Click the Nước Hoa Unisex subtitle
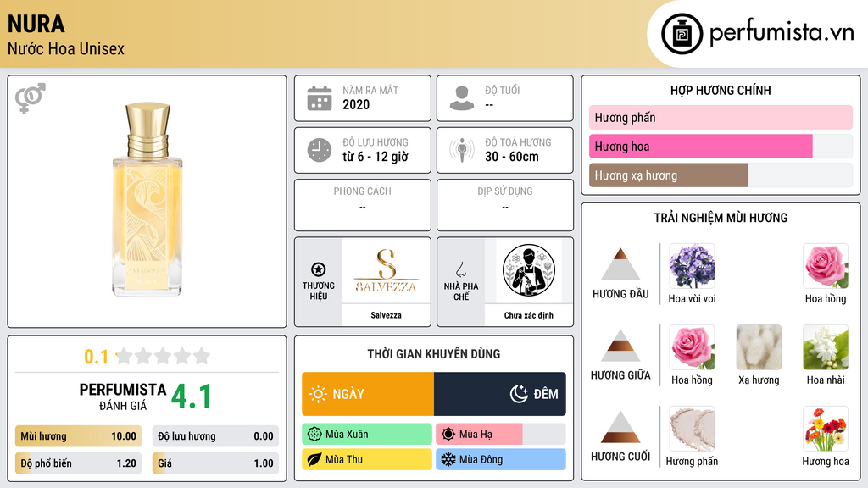868x488 pixels. 66,48
